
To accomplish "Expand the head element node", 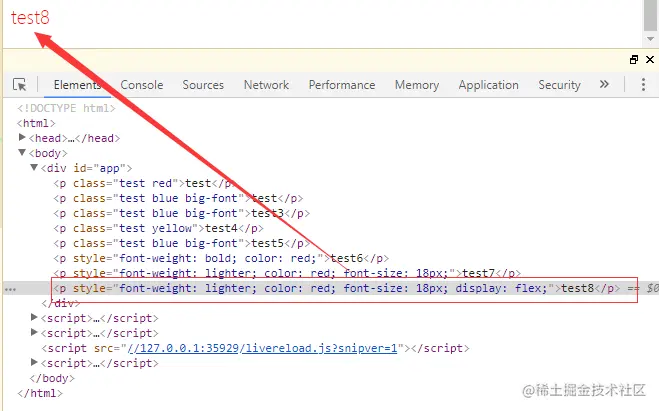I will (23, 137).
